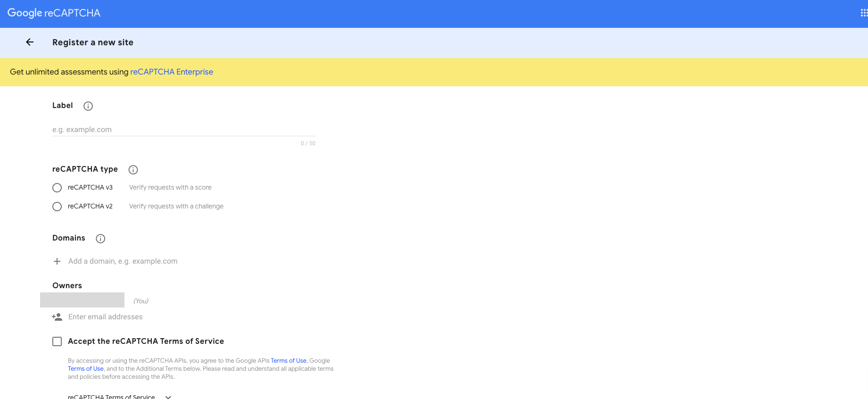
Task: Check Accept the reCAPTCHA Terms of Service
Action: coord(57,341)
